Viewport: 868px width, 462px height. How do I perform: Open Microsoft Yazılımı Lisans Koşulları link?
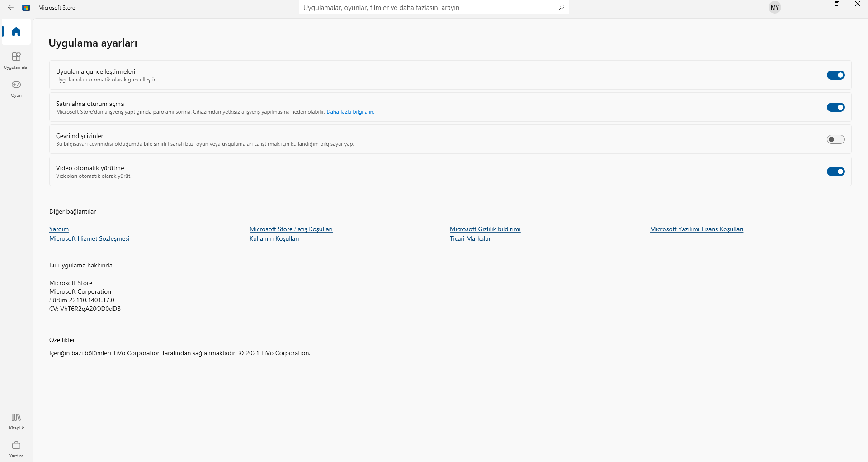point(697,229)
